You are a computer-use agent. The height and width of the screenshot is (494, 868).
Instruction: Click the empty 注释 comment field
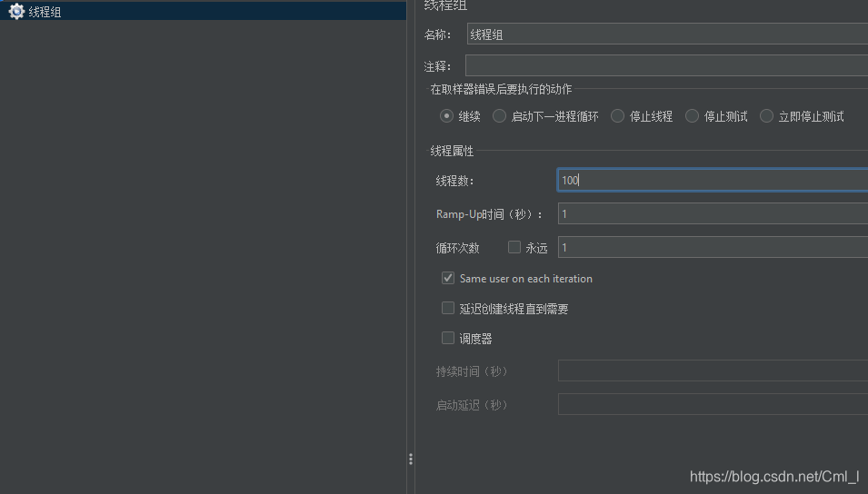(x=666, y=65)
